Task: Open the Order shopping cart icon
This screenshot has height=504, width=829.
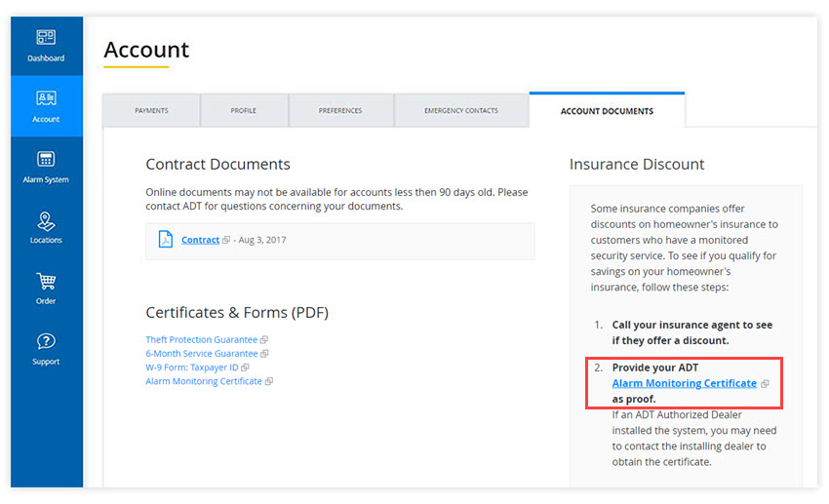Action: point(46,281)
